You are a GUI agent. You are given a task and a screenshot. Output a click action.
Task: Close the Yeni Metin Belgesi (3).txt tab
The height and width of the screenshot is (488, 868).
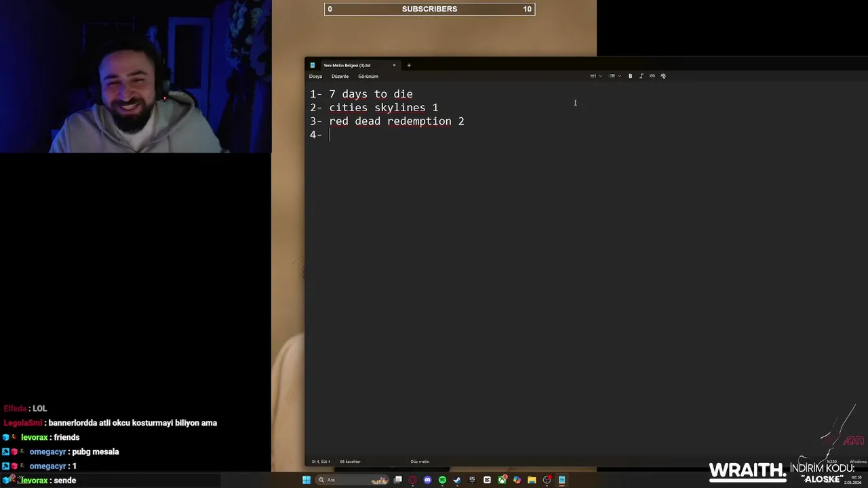coord(394,65)
